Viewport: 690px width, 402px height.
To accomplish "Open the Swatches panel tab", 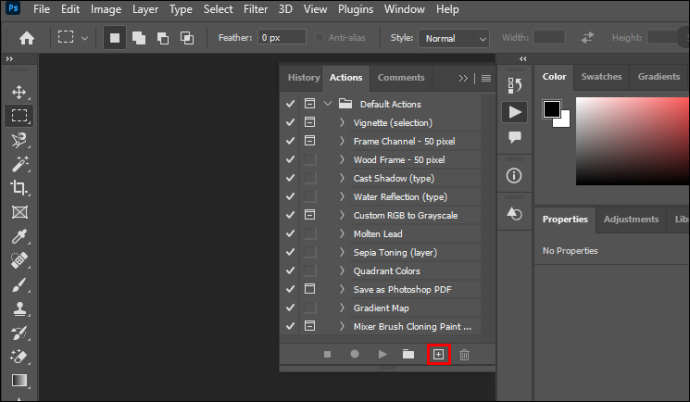I will click(601, 77).
